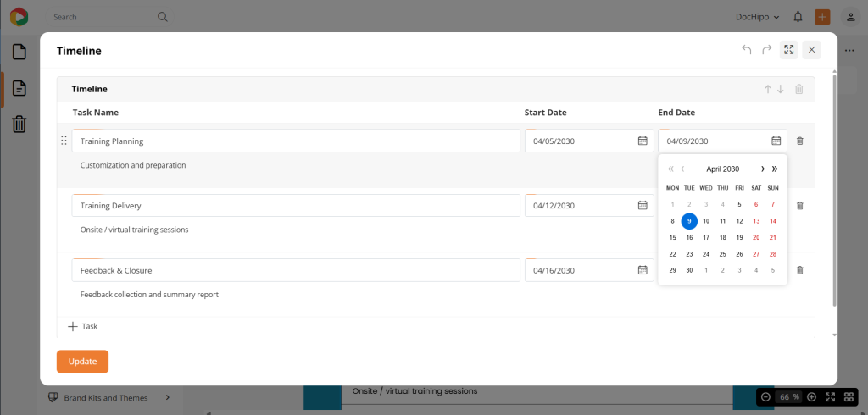Delete the Training Delivery task row
This screenshot has width=868, height=415.
click(800, 205)
